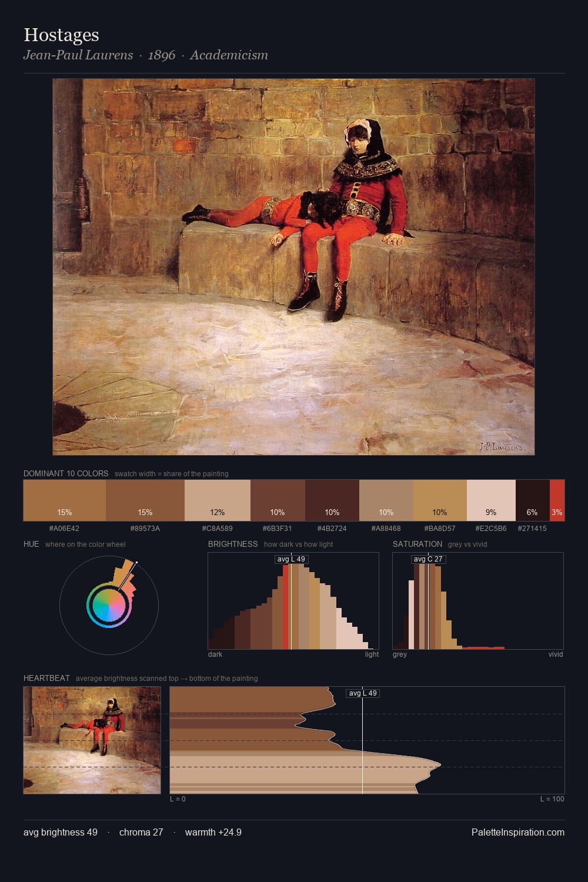
Task: Click the SATURATION section heading
Action: pos(417,544)
